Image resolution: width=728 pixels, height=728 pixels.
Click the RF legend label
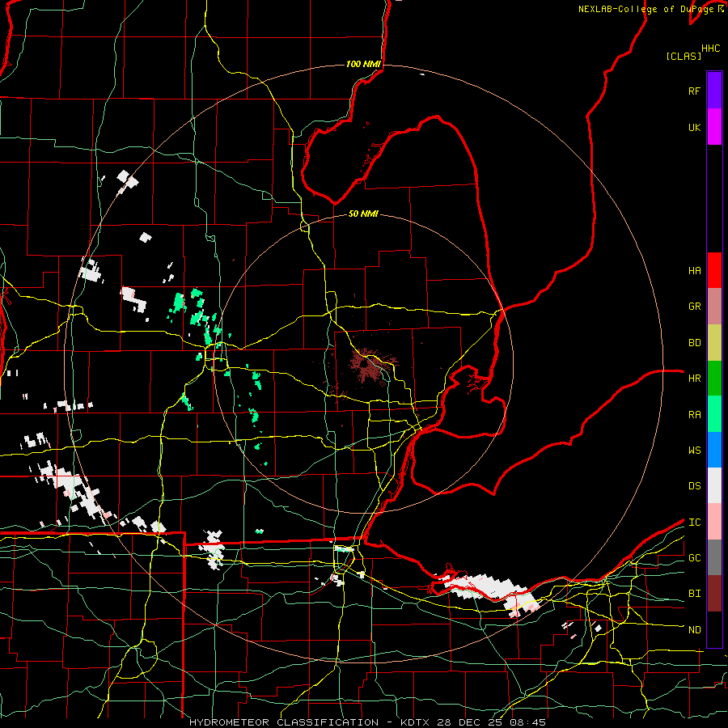pos(694,91)
